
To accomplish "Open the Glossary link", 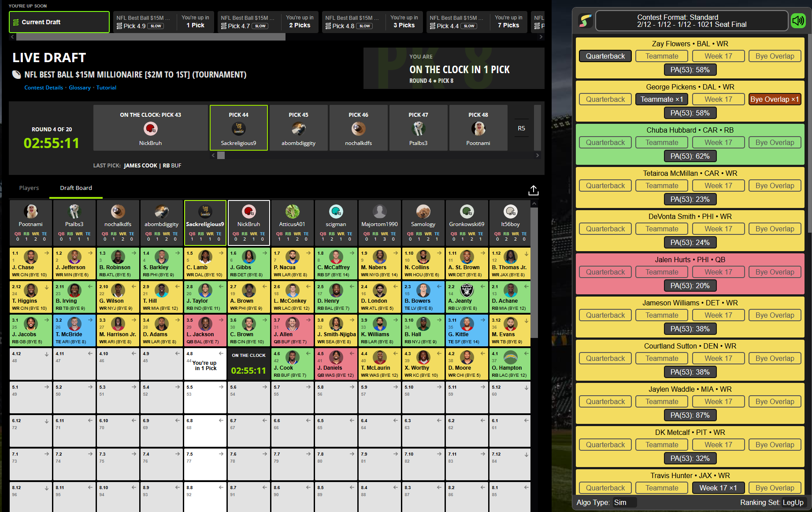I will (x=80, y=88).
